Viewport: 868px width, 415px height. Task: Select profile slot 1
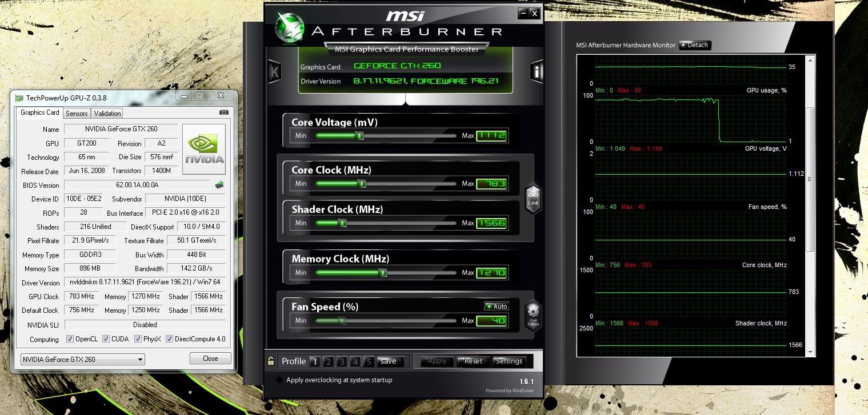(x=314, y=361)
